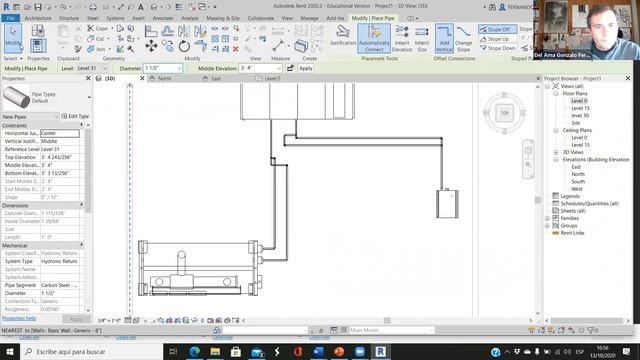Click the Print icon in quick access toolbar
Image resolution: width=640 pixels, height=360 pixels.
pos(93,7)
